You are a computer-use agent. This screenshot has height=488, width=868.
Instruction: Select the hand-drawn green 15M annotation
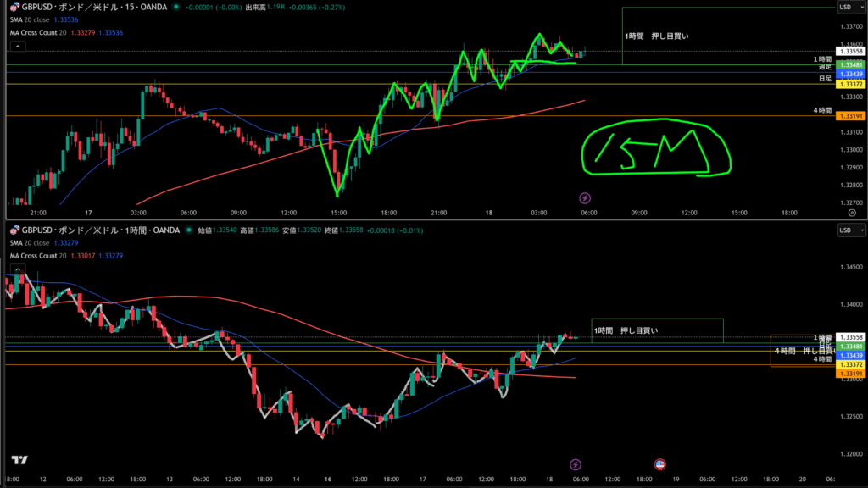coord(654,151)
